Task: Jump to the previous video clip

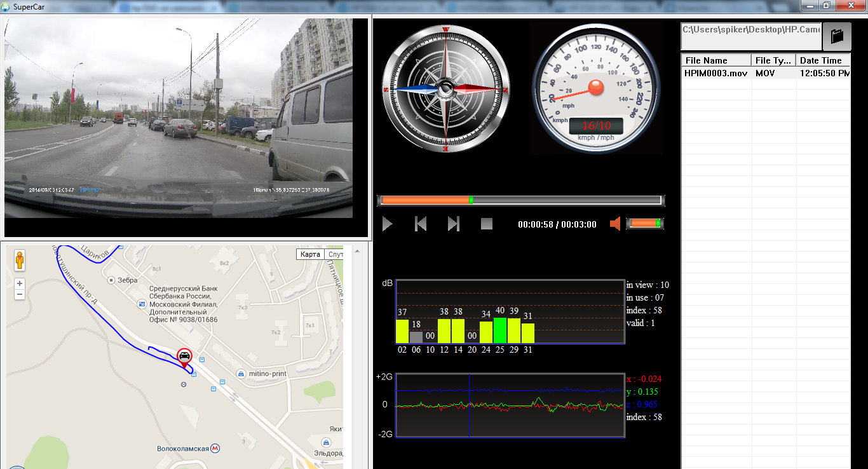Action: point(421,224)
